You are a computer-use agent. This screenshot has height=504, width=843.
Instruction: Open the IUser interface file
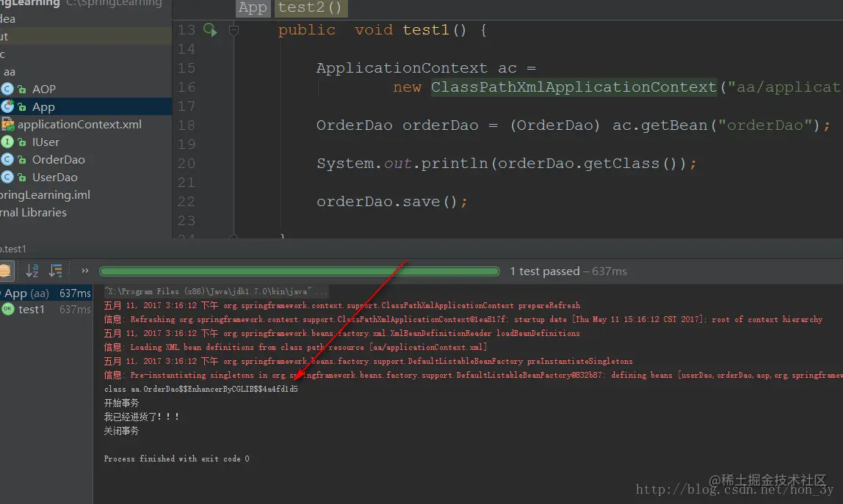click(46, 142)
